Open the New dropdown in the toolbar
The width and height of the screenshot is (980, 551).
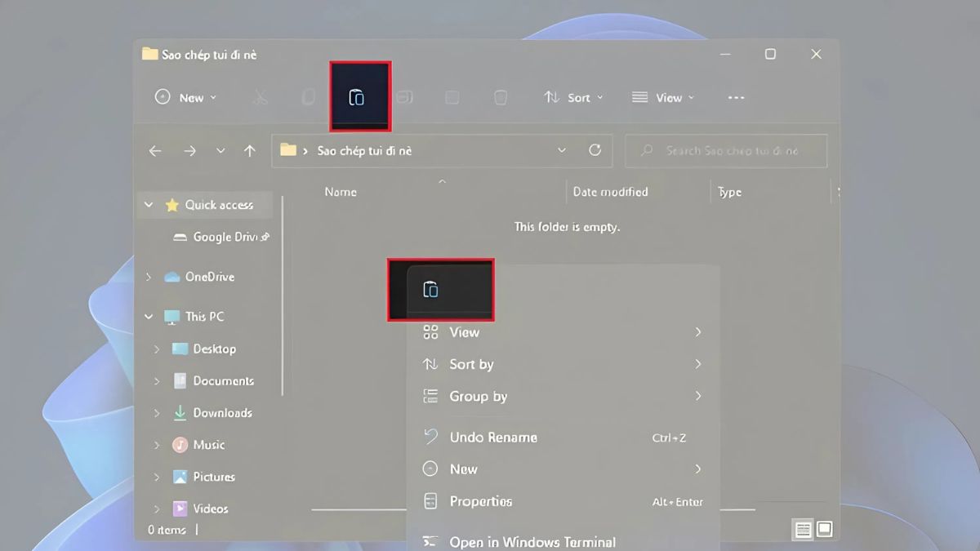(186, 98)
